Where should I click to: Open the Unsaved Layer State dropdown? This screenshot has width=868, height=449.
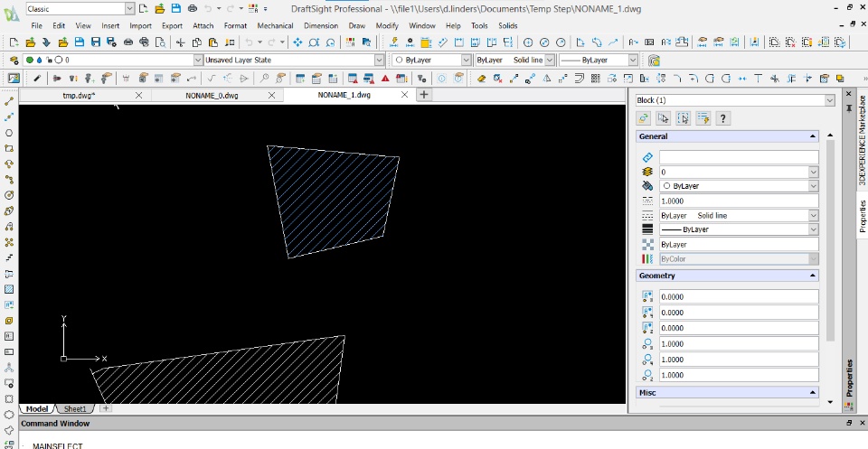point(379,60)
